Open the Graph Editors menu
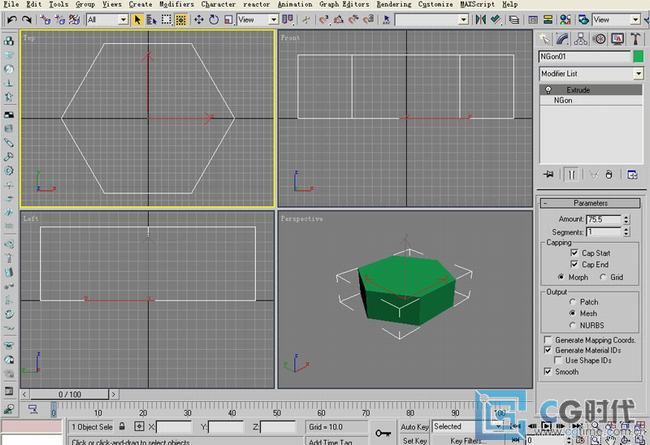The image size is (650, 445). (x=344, y=4)
